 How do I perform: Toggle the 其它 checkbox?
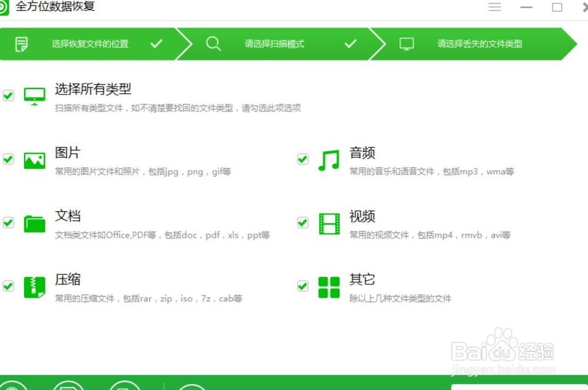click(x=302, y=286)
